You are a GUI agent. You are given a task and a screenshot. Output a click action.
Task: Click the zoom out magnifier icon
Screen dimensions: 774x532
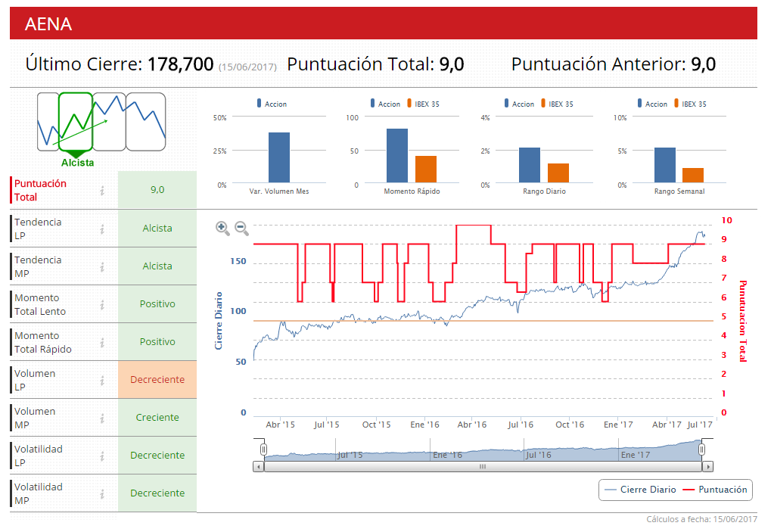pos(242,229)
